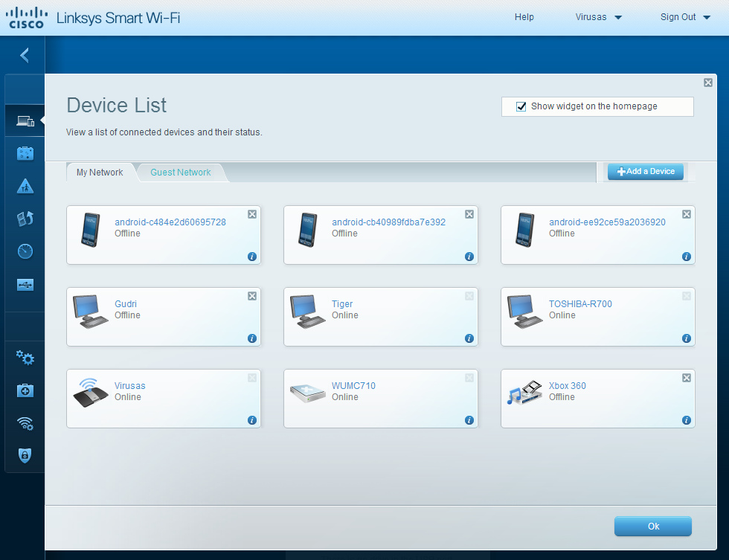The width and height of the screenshot is (729, 560).
Task: Switch to Guest Network tab
Action: 180,173
